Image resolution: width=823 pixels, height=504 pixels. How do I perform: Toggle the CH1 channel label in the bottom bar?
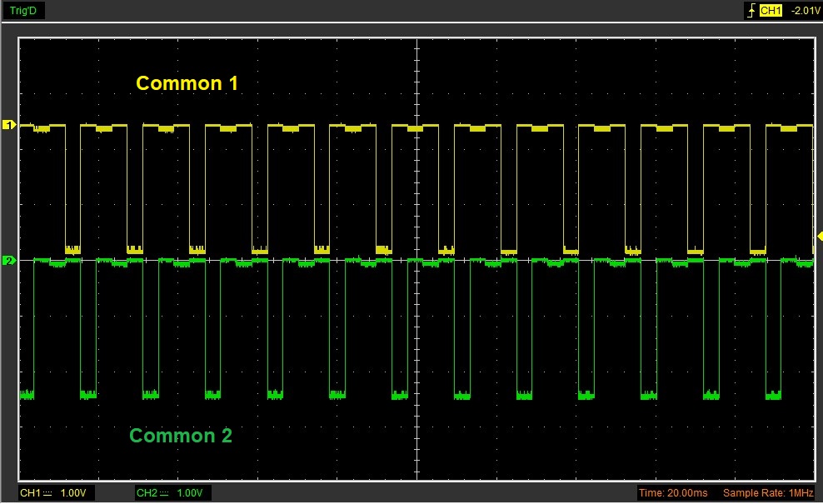pyautogui.click(x=30, y=493)
